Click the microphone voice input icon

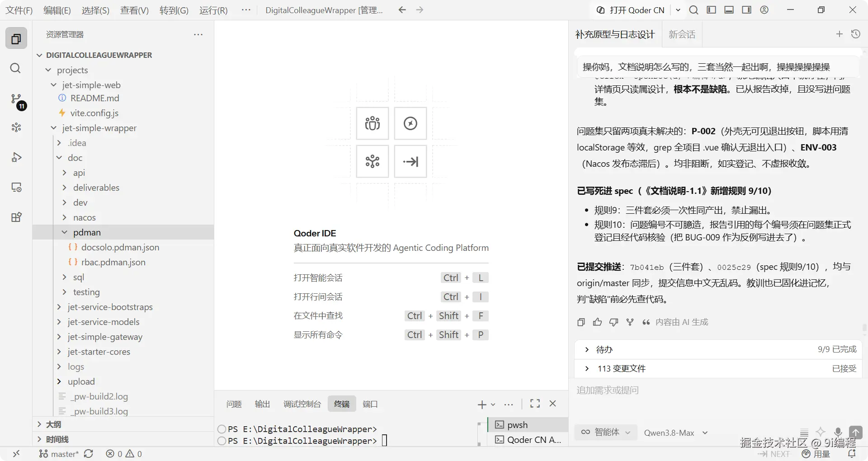point(838,433)
